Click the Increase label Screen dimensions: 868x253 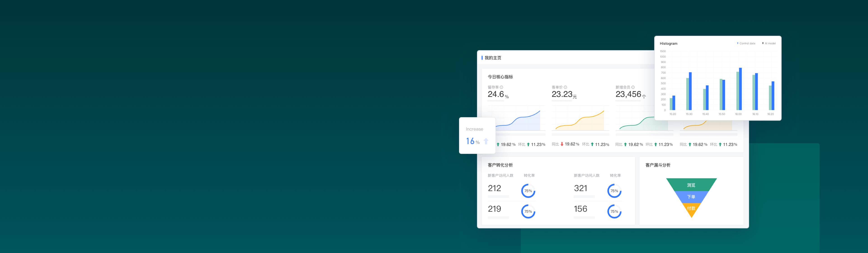[474, 129]
